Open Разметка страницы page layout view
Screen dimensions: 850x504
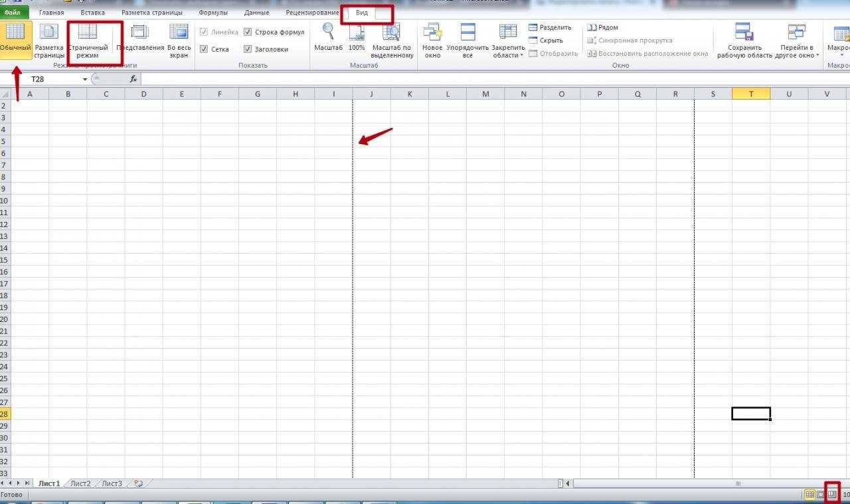coord(49,40)
